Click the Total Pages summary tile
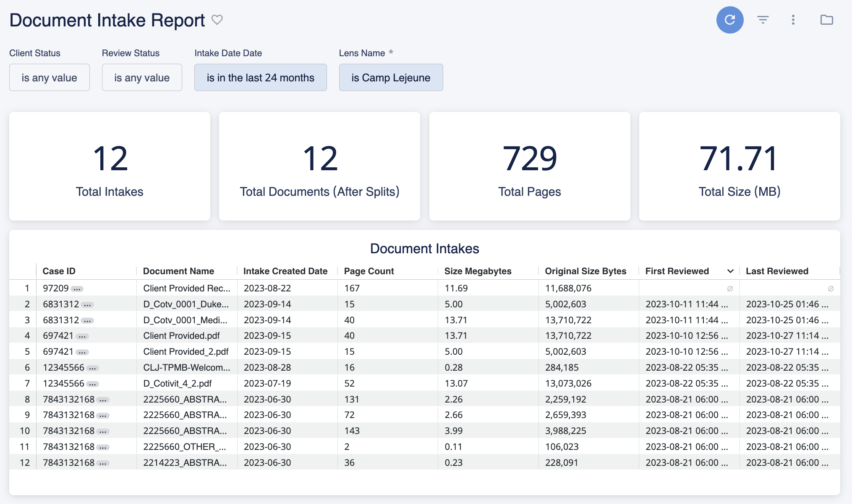Screen dimensions: 852x504 (530, 166)
